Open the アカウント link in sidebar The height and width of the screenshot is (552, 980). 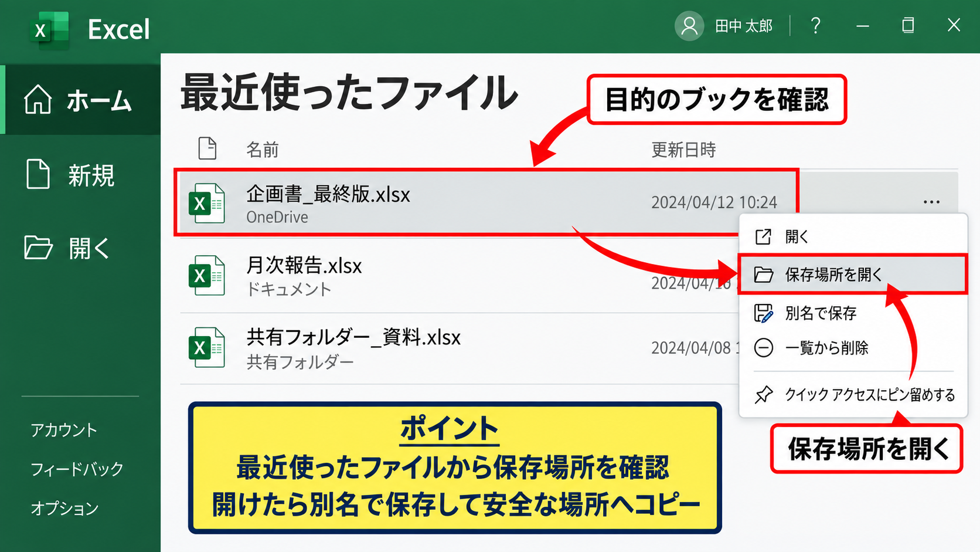[64, 430]
